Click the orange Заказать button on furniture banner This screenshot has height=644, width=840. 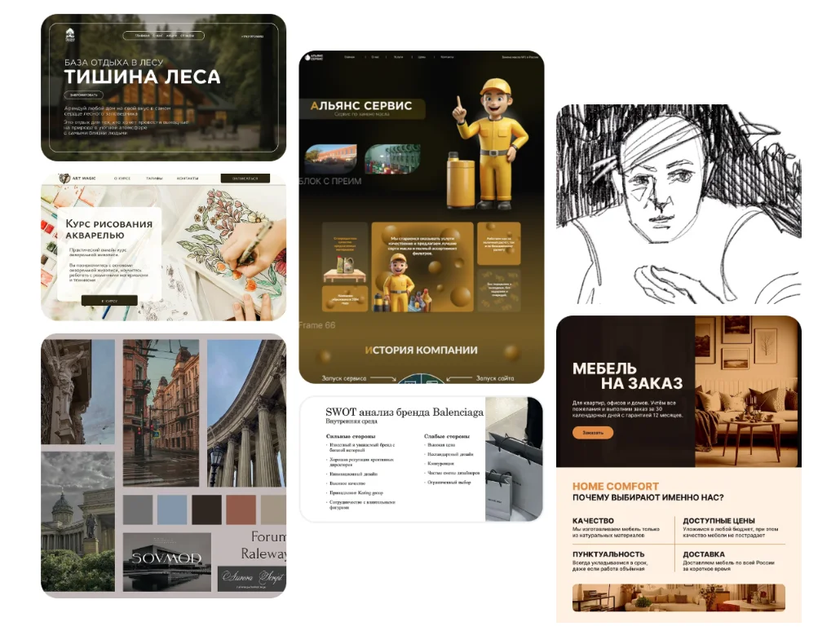593,433
